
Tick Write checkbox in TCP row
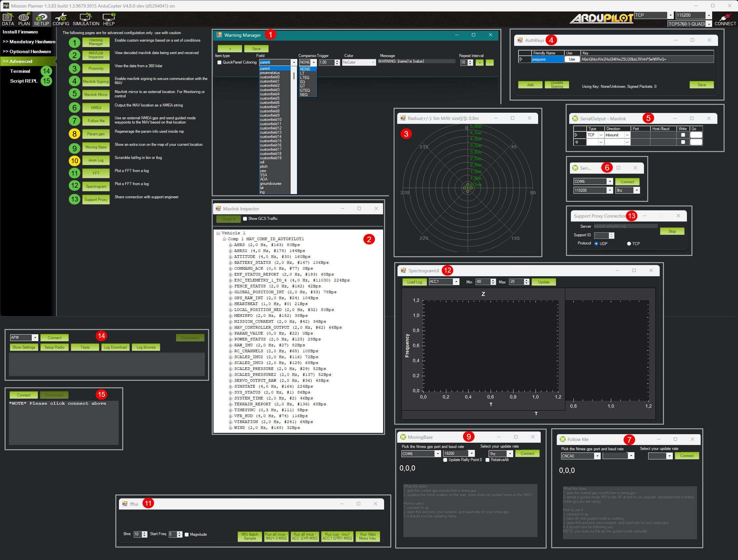point(683,135)
